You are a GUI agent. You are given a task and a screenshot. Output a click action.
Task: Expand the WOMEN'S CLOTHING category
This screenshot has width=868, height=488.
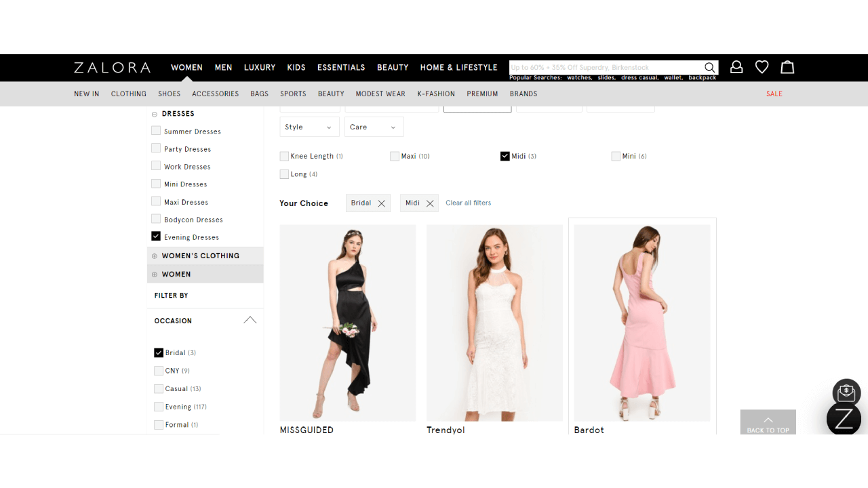pos(155,256)
